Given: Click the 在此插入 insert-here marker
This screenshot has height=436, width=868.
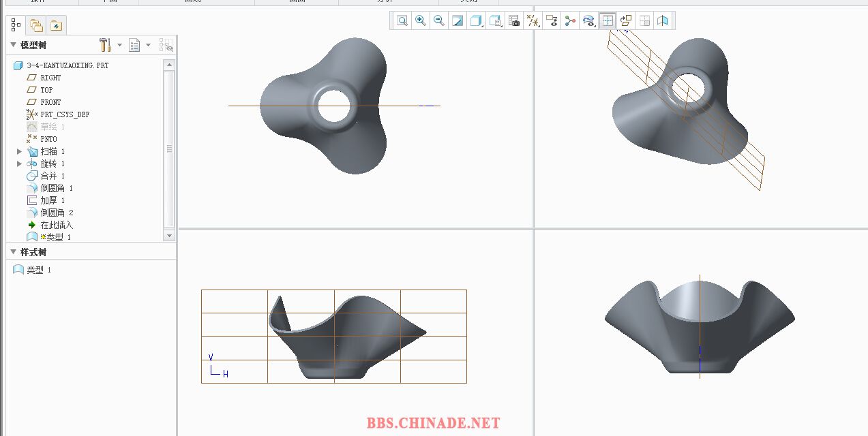Looking at the screenshot, I should (x=57, y=225).
